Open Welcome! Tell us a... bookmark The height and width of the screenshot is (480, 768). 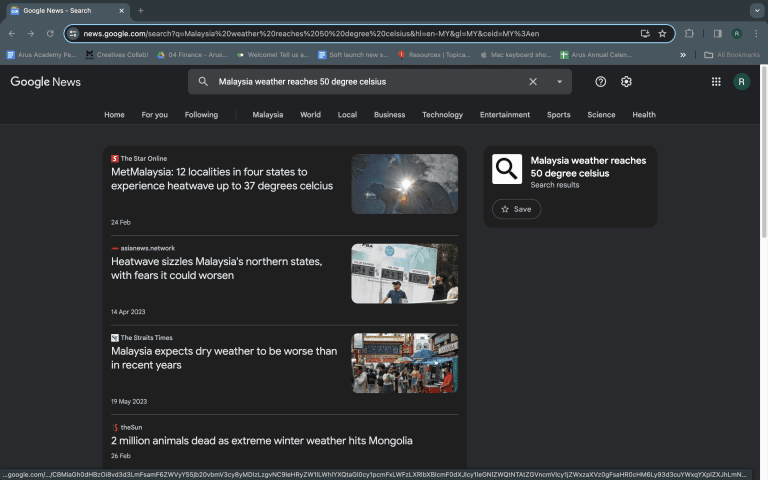tap(272, 55)
